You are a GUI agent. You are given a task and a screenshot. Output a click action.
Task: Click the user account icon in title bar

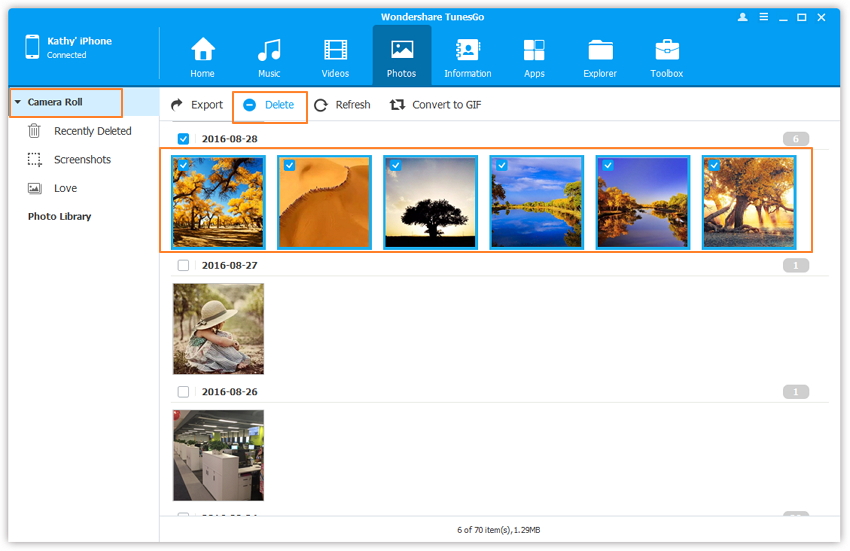[x=742, y=17]
